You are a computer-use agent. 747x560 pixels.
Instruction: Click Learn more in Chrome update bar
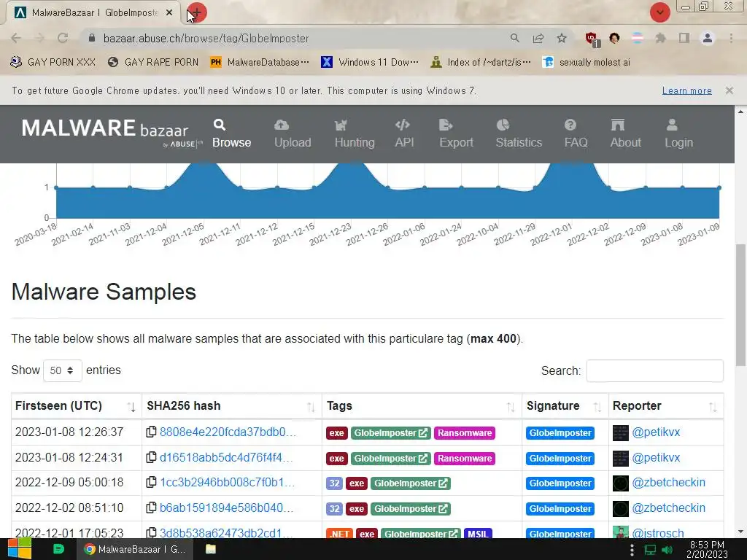(x=686, y=90)
